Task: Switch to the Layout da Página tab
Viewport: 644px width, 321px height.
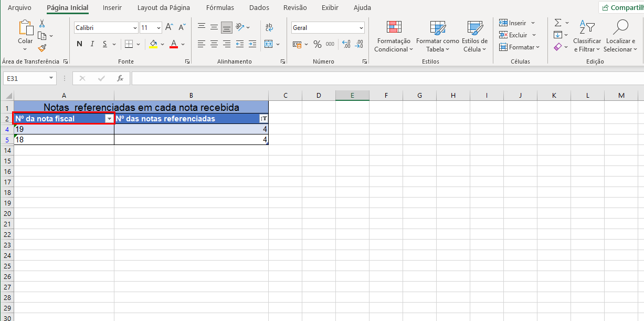Action: [164, 8]
